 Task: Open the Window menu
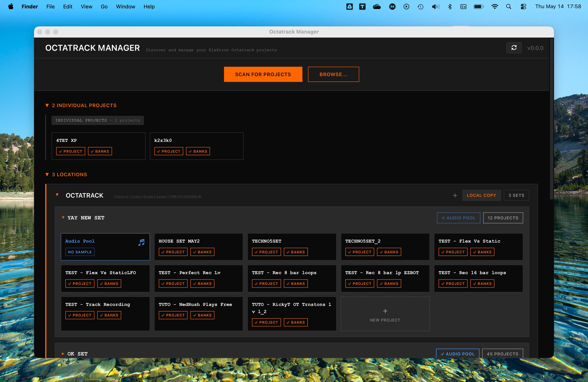(126, 6)
